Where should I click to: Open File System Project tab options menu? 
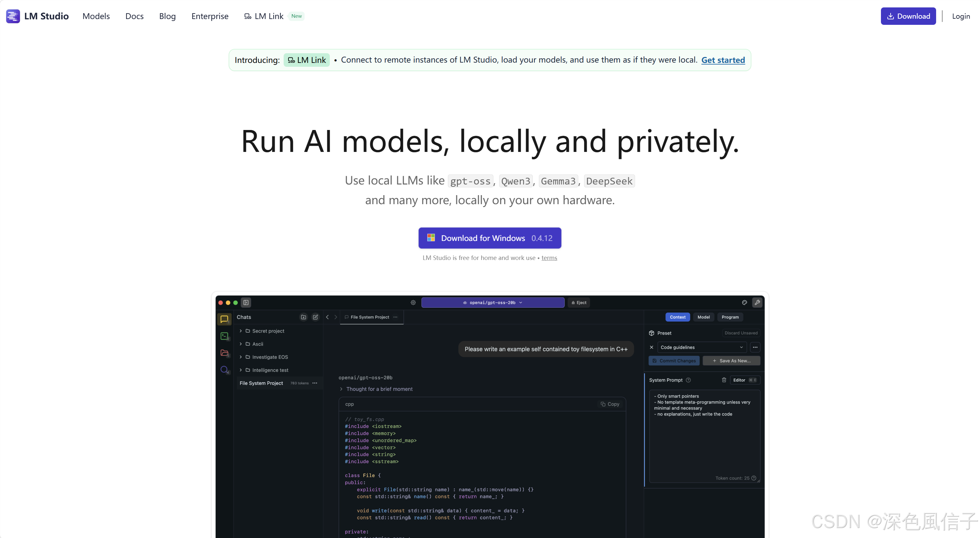coord(395,317)
